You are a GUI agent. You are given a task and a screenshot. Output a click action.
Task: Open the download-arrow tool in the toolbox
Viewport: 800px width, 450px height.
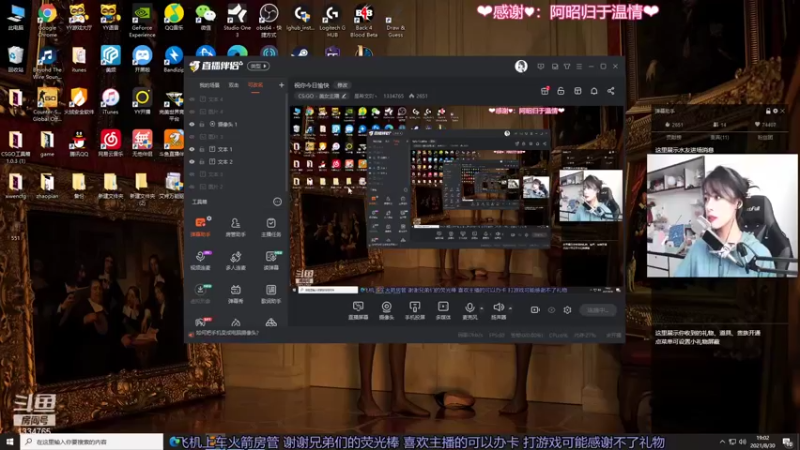tap(201, 294)
